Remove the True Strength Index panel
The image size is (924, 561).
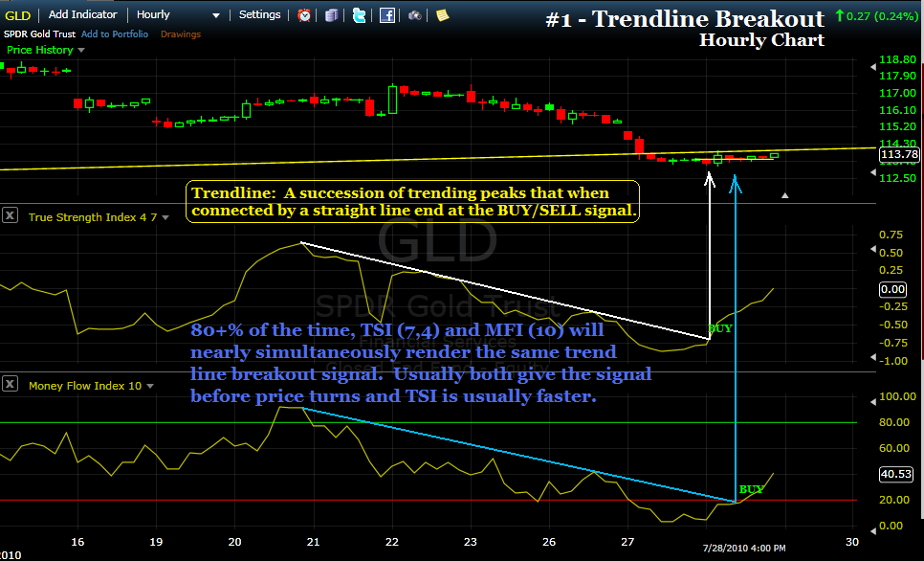pos(10,216)
